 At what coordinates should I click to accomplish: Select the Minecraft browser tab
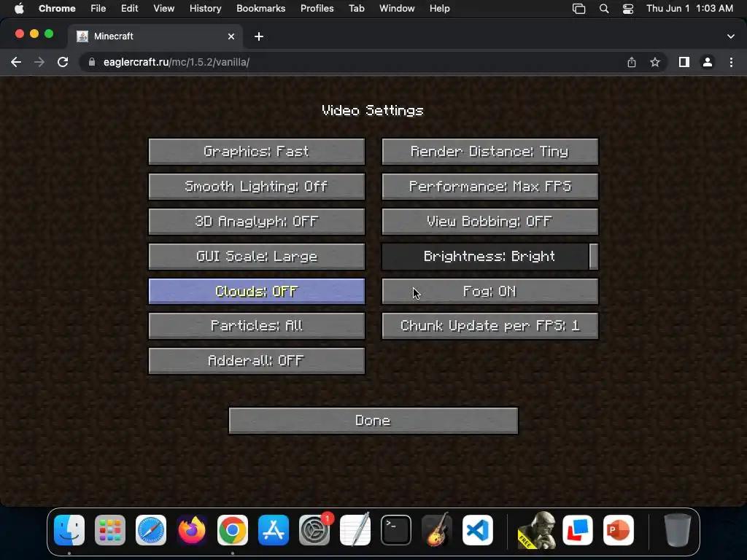[156, 36]
